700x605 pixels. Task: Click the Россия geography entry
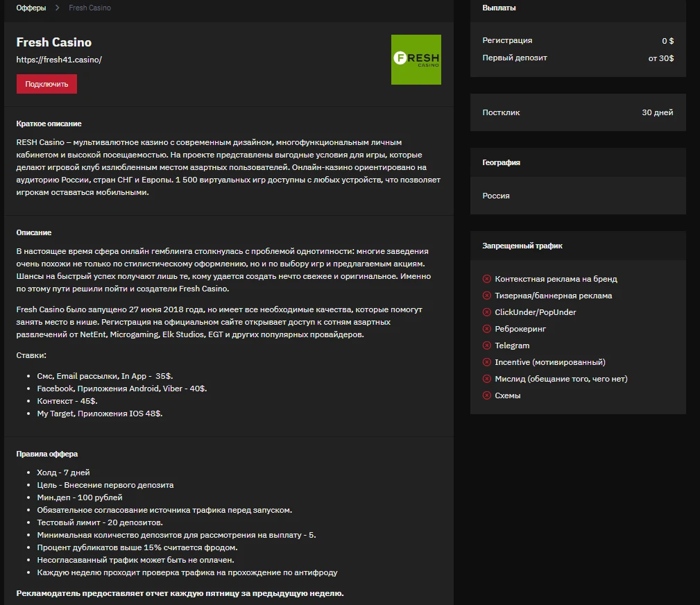(495, 196)
